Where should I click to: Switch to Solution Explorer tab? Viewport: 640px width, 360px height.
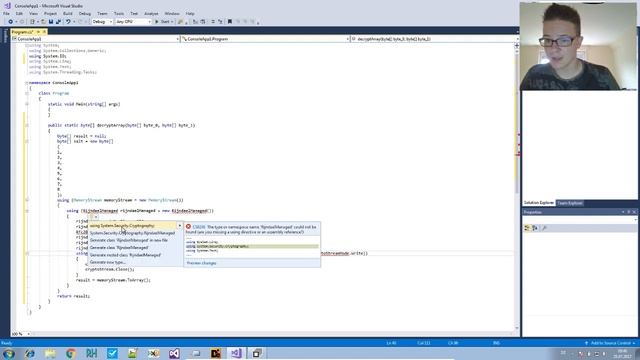click(539, 203)
